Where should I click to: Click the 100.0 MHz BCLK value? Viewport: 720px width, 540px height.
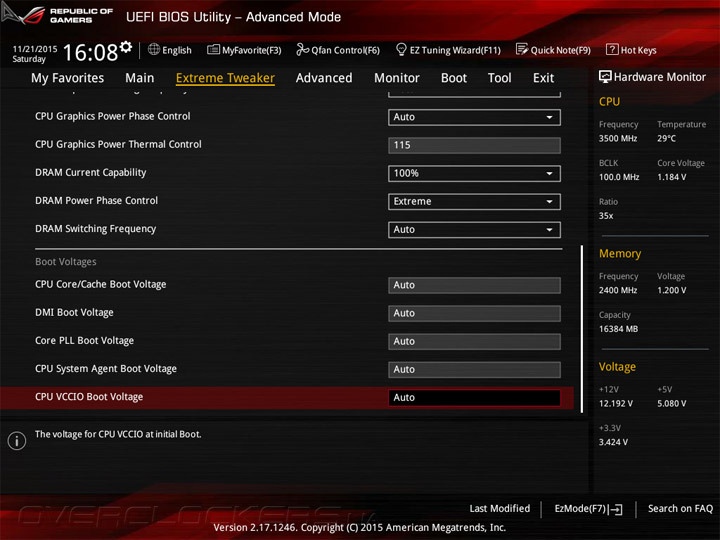619,177
